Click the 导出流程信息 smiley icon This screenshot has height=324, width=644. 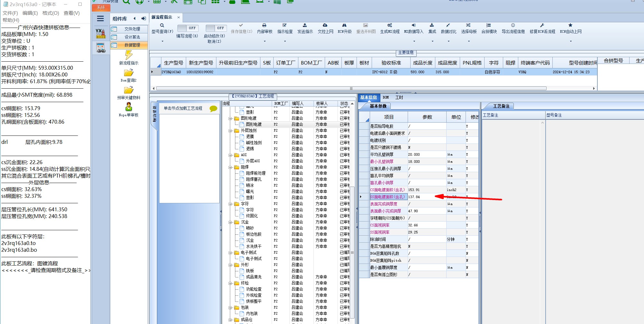click(513, 25)
